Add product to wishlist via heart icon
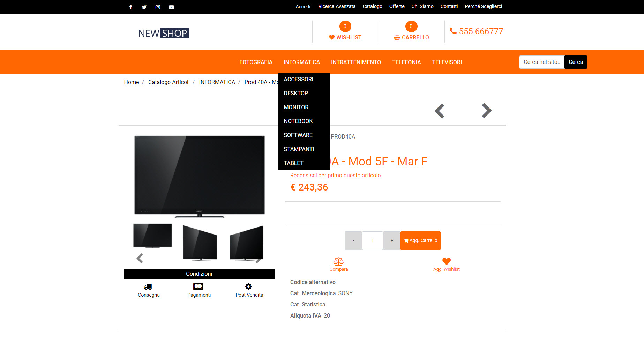Viewport: 644px width, 342px height. [447, 261]
